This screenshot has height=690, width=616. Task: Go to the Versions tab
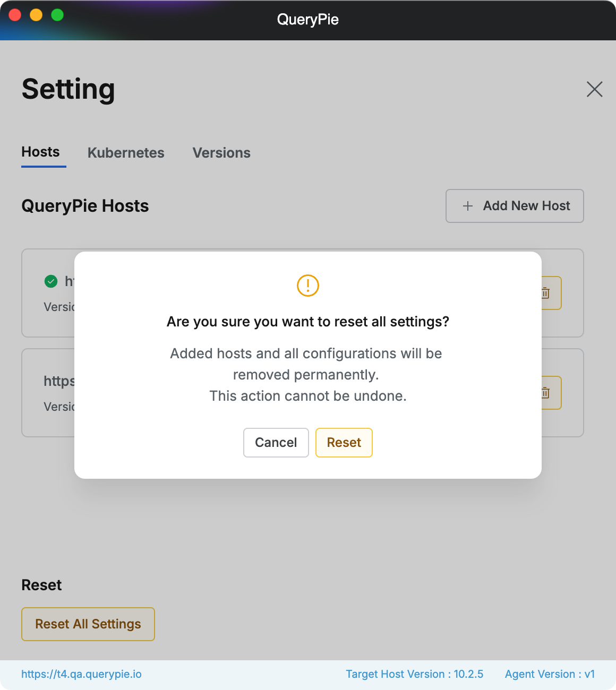[221, 153]
